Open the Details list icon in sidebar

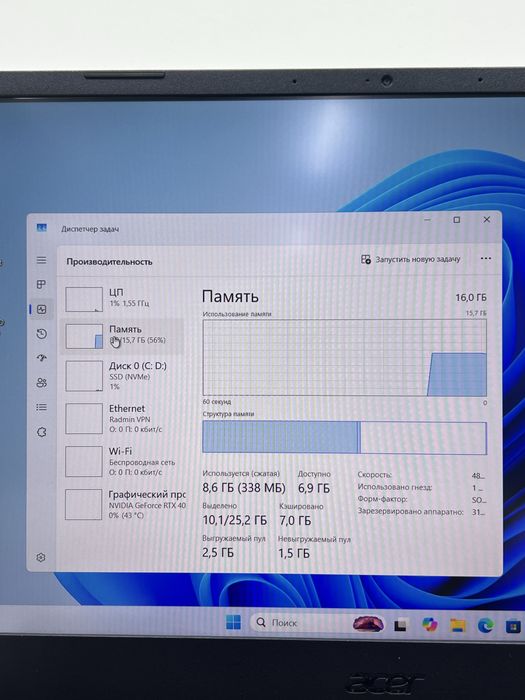click(x=42, y=407)
